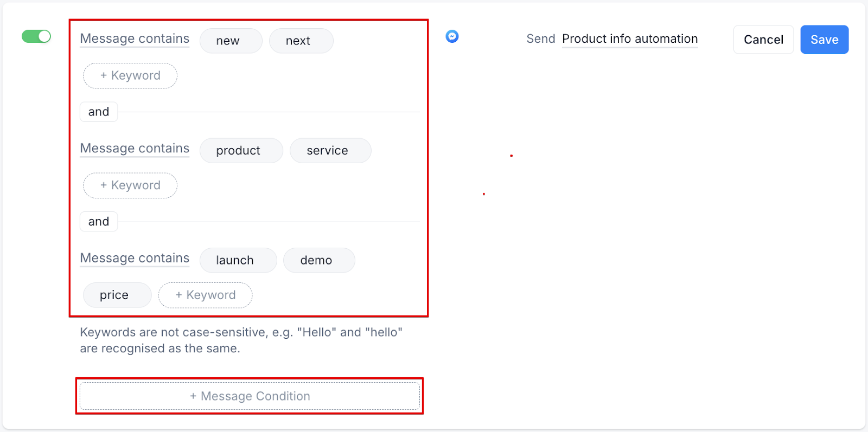Open the first "Message contains" selector
This screenshot has width=868, height=432.
coord(134,38)
